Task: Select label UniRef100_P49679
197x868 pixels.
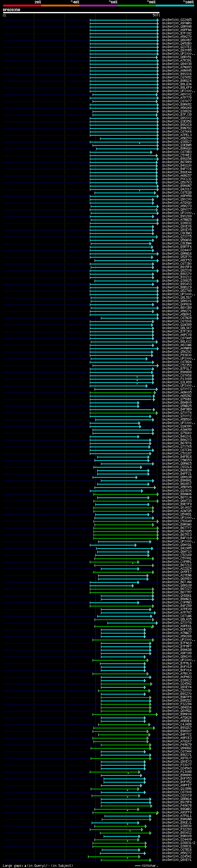Action: (x=177, y=745)
